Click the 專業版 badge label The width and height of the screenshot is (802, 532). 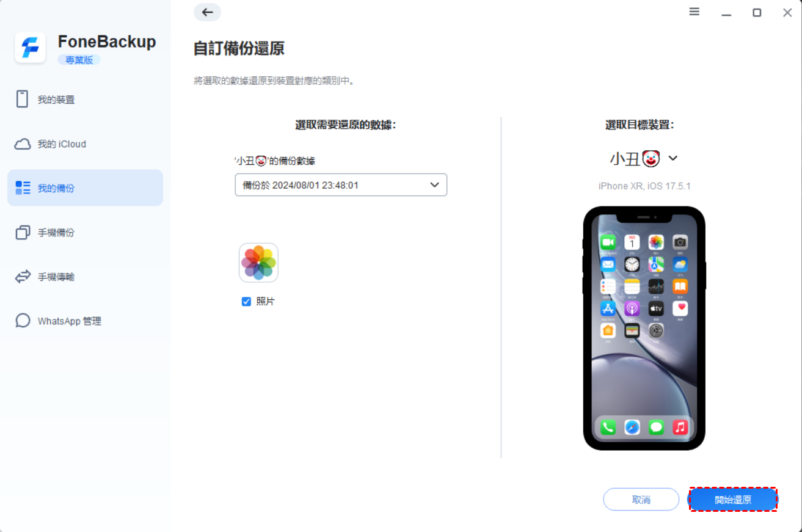point(79,60)
